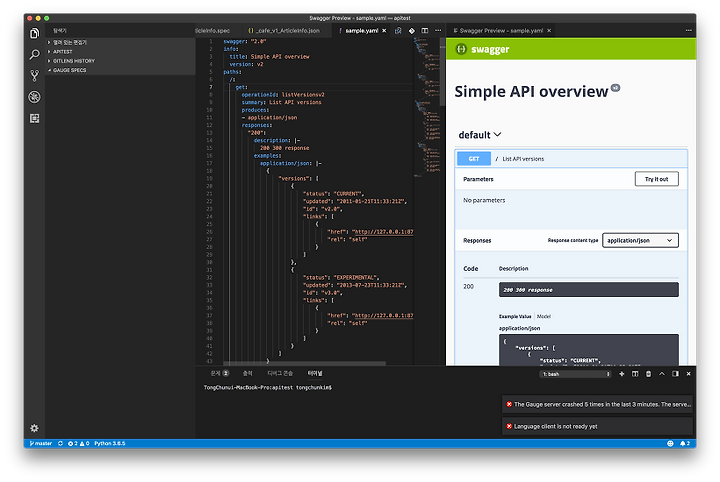Open the Debug view in activity bar
Image resolution: width=720 pixels, height=482 pixels.
(x=34, y=97)
